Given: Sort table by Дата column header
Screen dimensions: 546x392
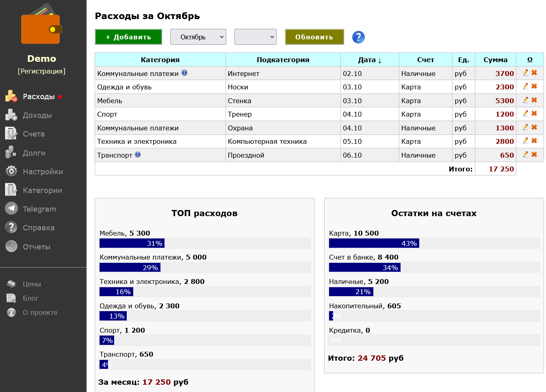Looking at the screenshot, I should (x=369, y=60).
